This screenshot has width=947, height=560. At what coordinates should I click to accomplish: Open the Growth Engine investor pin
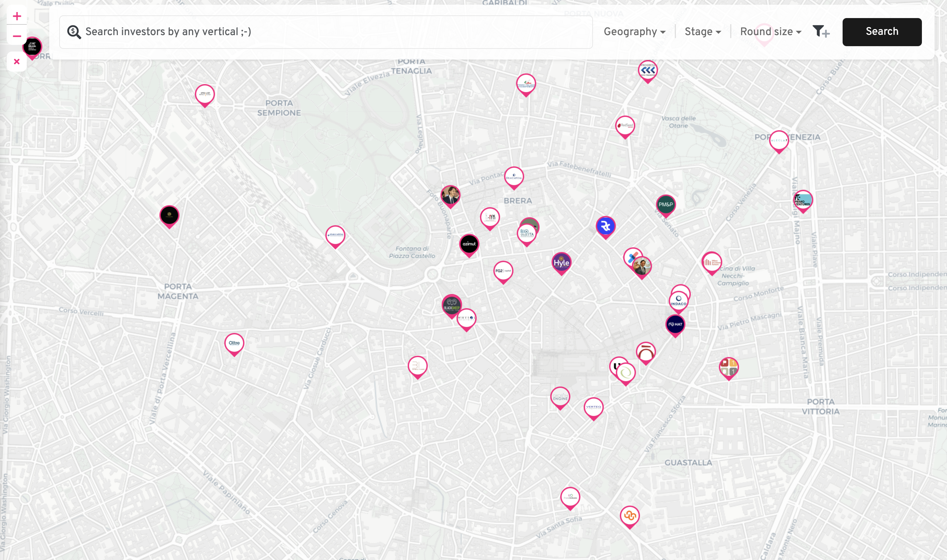pos(560,397)
